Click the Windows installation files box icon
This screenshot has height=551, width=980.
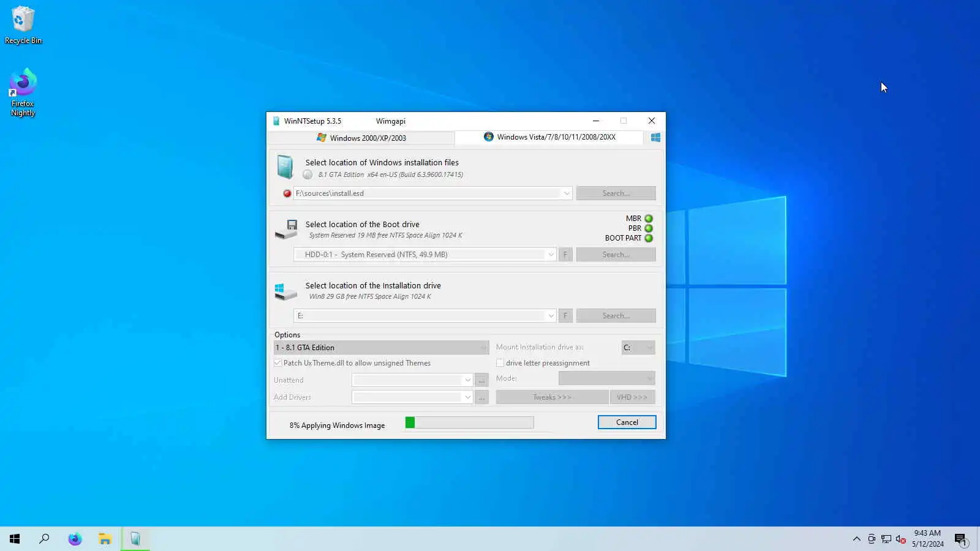point(285,167)
